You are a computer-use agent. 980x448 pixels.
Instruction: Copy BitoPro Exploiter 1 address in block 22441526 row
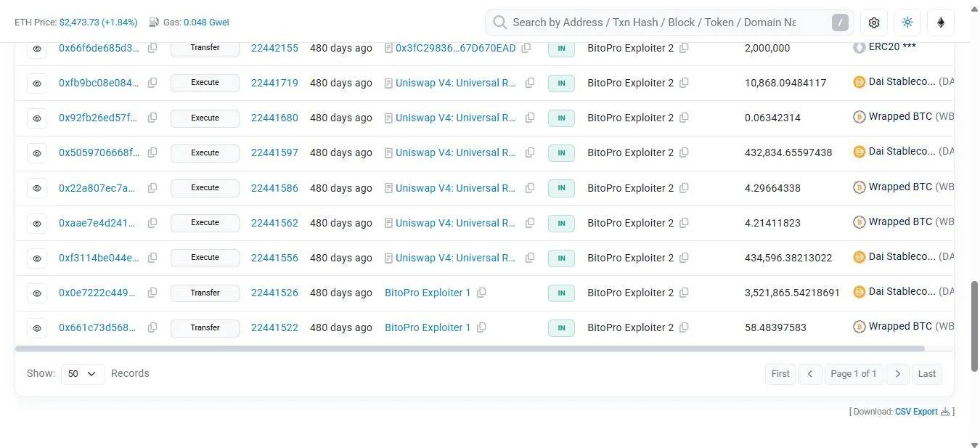coord(481,293)
